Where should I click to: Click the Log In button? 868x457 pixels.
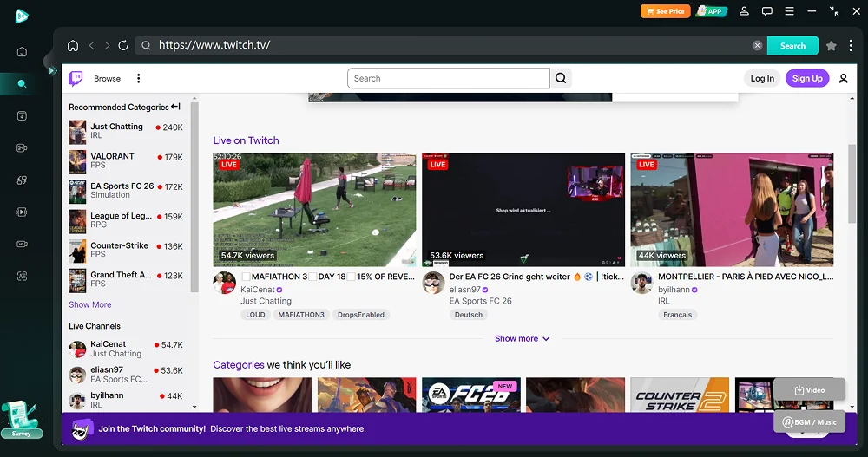click(761, 78)
